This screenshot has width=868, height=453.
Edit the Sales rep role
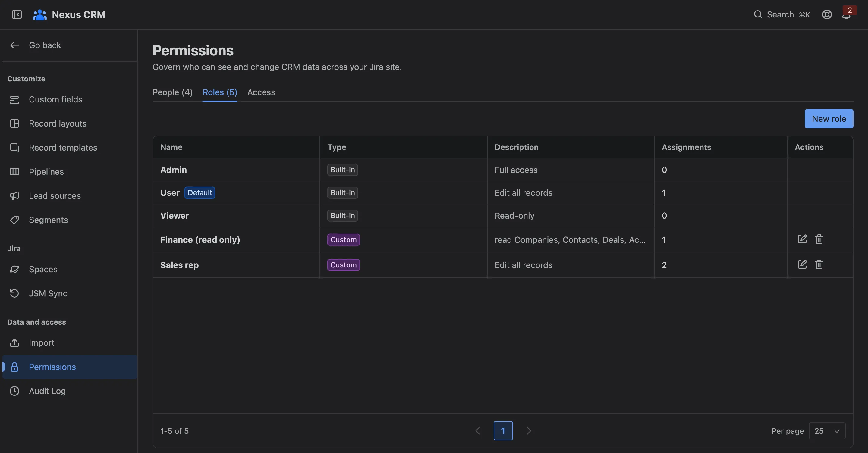point(802,264)
